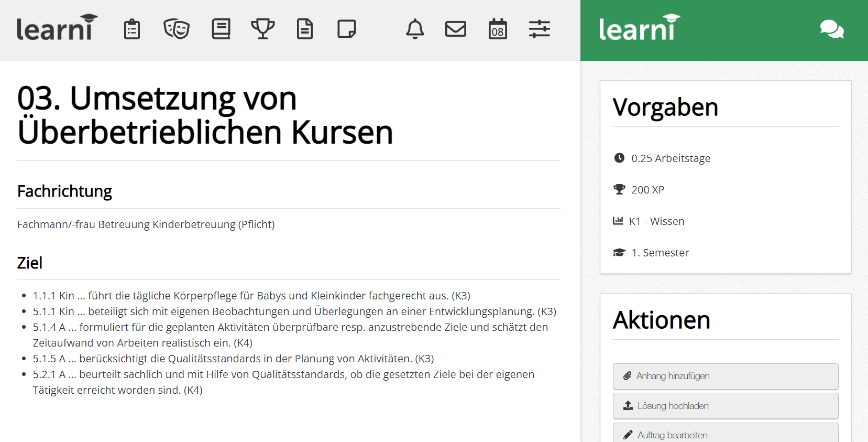The width and height of the screenshot is (868, 442).
Task: Click the Anhang hinzufügen button
Action: (726, 376)
